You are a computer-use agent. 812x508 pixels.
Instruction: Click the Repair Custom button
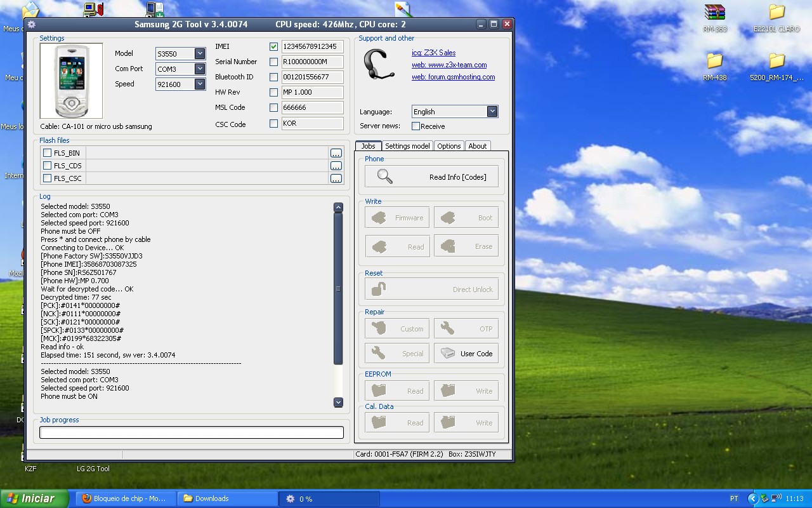pos(397,329)
